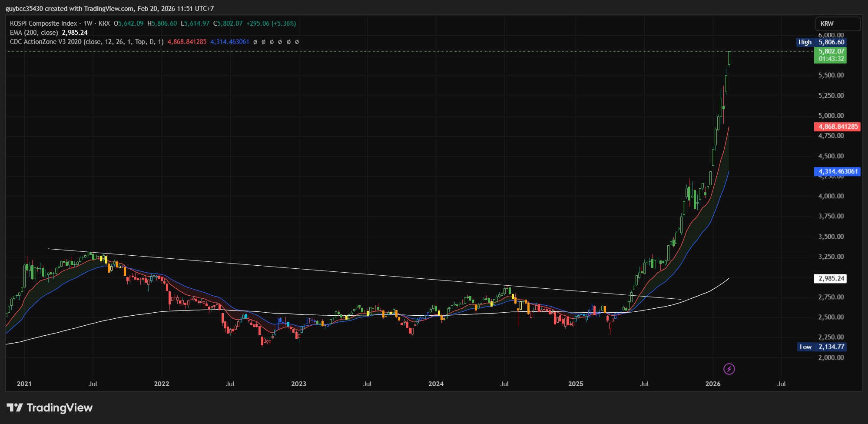This screenshot has width=868, height=424.
Task: Click the 2,750.00 price scale value
Action: click(x=831, y=297)
